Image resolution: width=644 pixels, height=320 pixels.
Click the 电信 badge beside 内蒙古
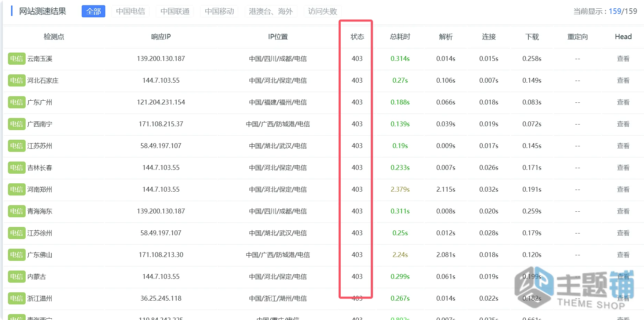pos(17,277)
